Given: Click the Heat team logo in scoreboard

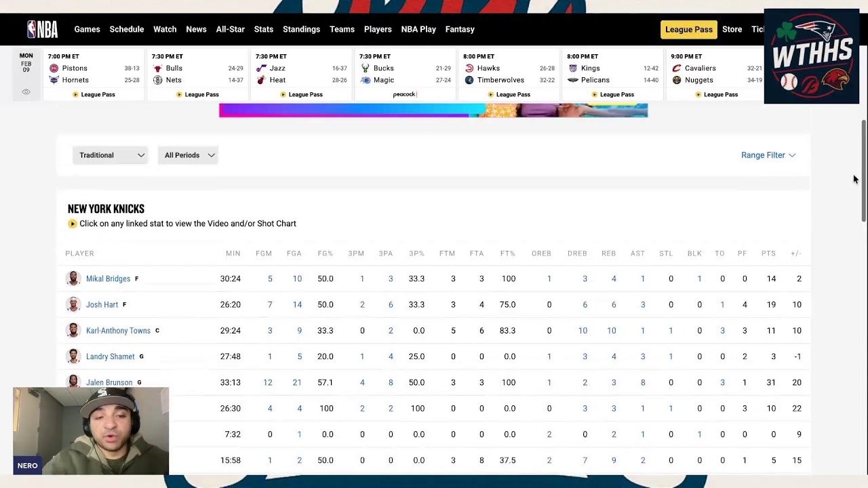Looking at the screenshot, I should [262, 80].
